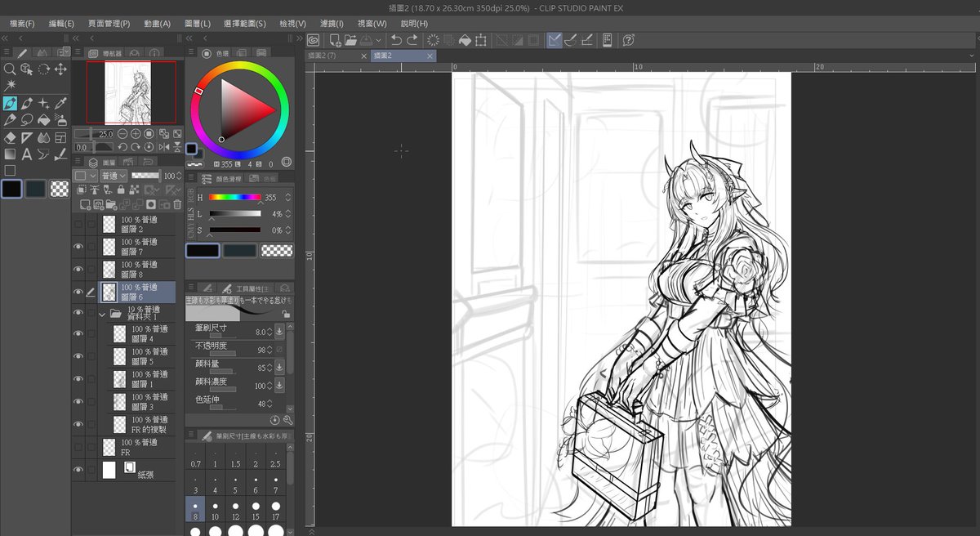Image resolution: width=980 pixels, height=536 pixels.
Task: Flip canvas horizontally in Navigator
Action: click(x=163, y=147)
